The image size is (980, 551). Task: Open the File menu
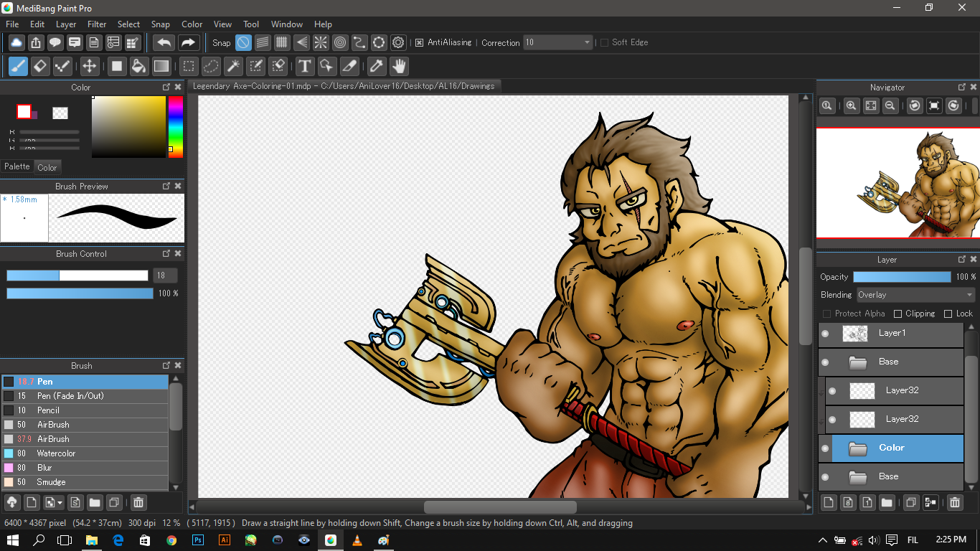click(12, 24)
